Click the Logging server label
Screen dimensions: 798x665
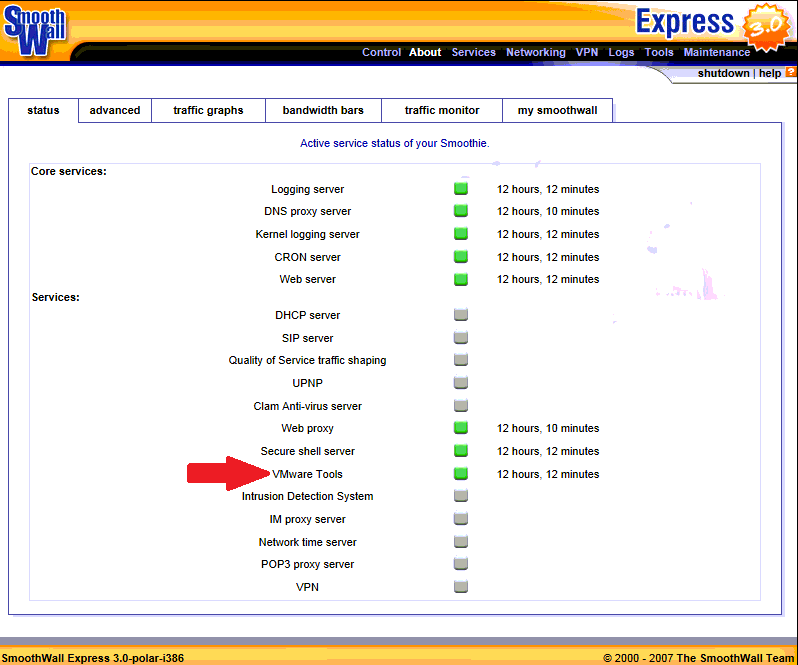point(307,189)
